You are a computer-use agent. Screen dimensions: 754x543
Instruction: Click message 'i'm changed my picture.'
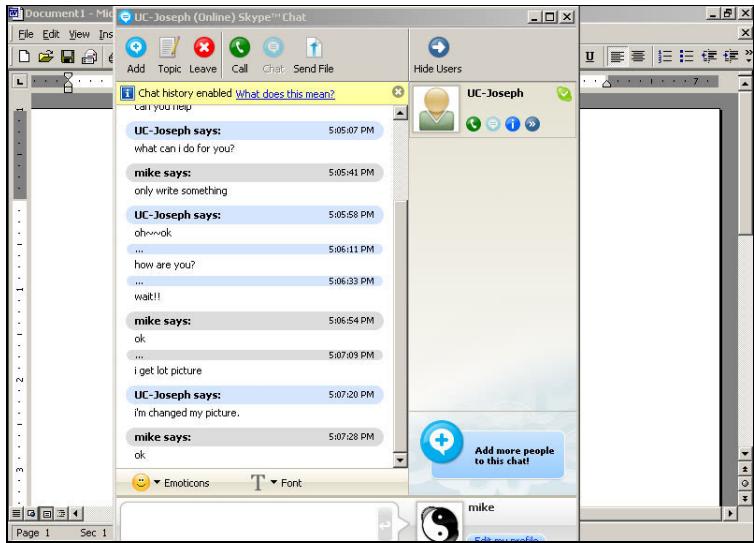[187, 413]
